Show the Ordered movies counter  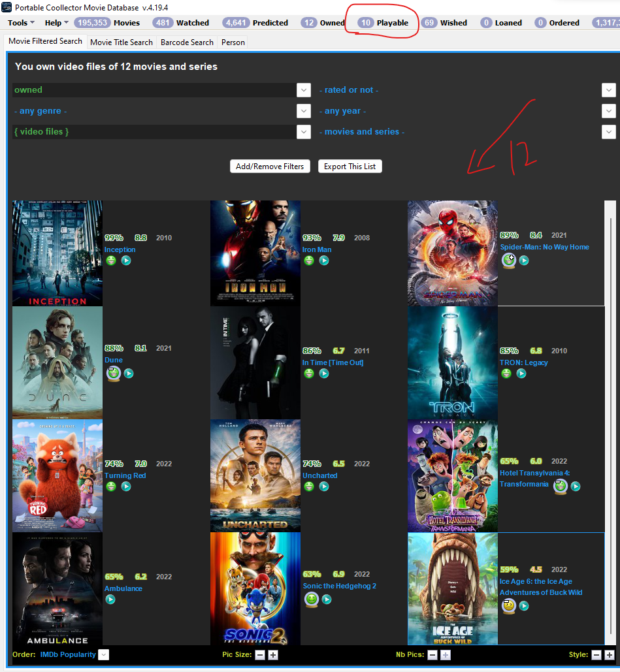tap(557, 23)
